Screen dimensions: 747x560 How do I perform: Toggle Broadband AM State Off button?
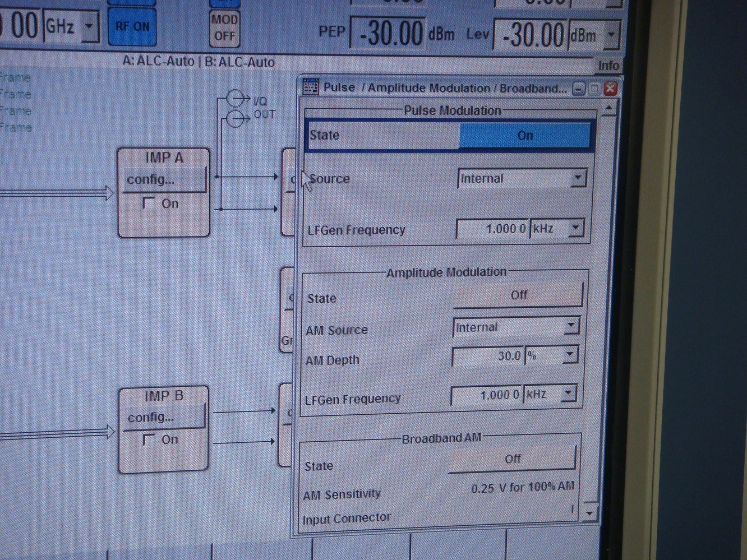coord(512,459)
